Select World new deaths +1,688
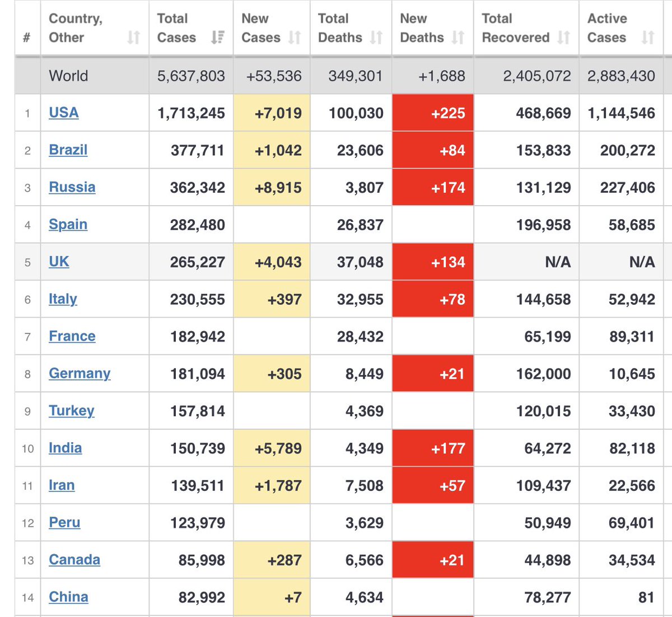672x617 pixels. 442,76
